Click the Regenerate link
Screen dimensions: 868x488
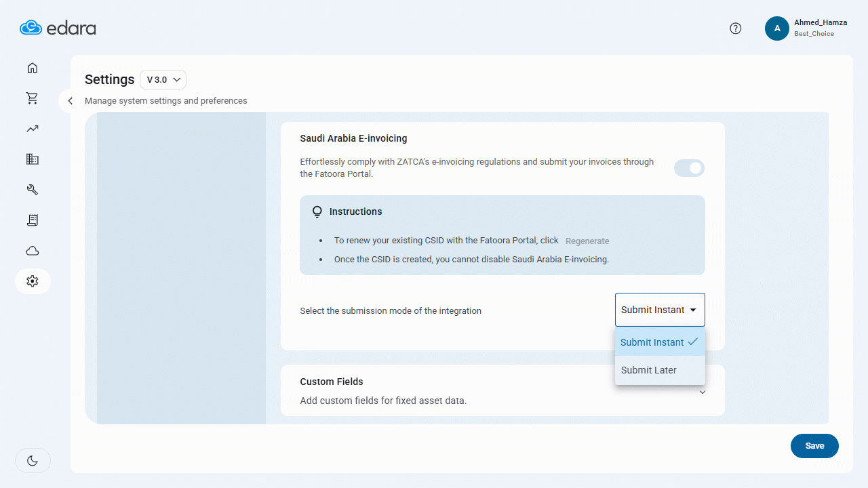[587, 241]
